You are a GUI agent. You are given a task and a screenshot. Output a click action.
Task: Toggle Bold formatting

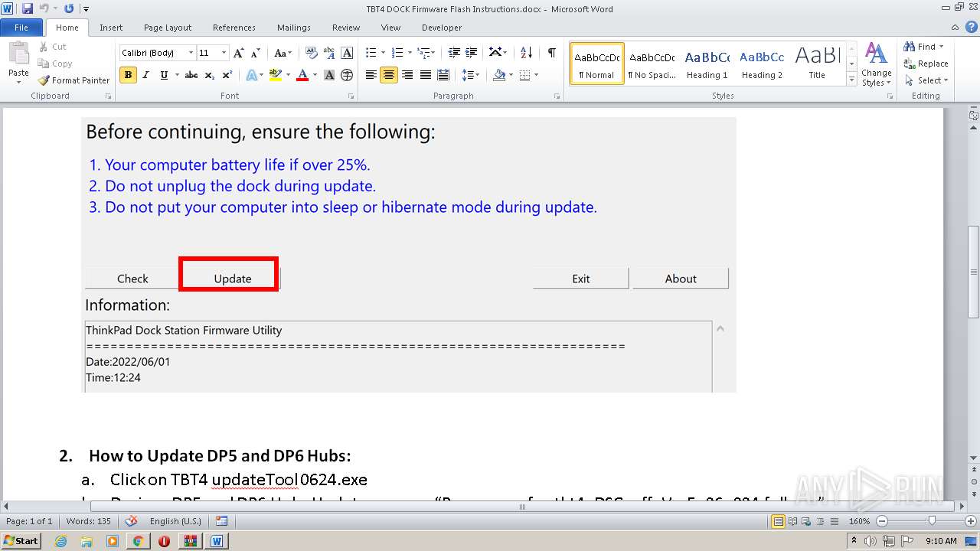pos(128,75)
